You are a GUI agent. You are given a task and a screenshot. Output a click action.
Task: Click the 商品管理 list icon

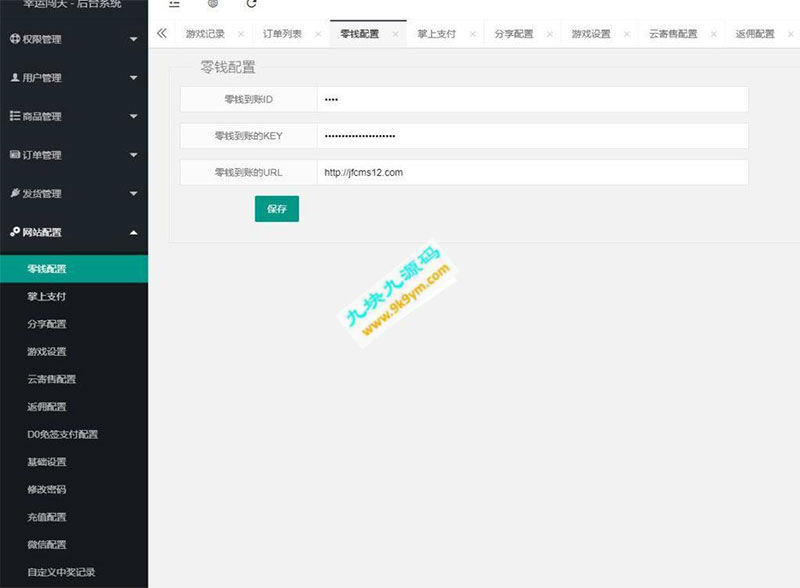pos(15,116)
